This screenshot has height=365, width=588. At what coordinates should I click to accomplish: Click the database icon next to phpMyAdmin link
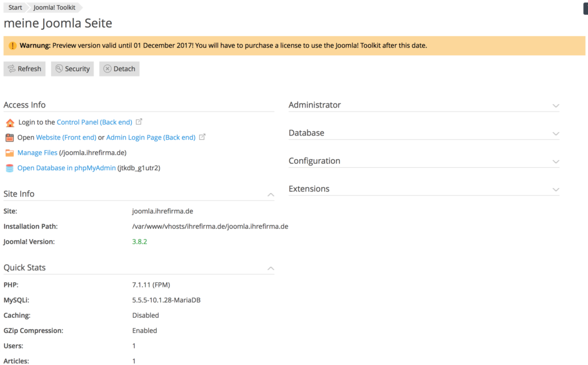9,168
